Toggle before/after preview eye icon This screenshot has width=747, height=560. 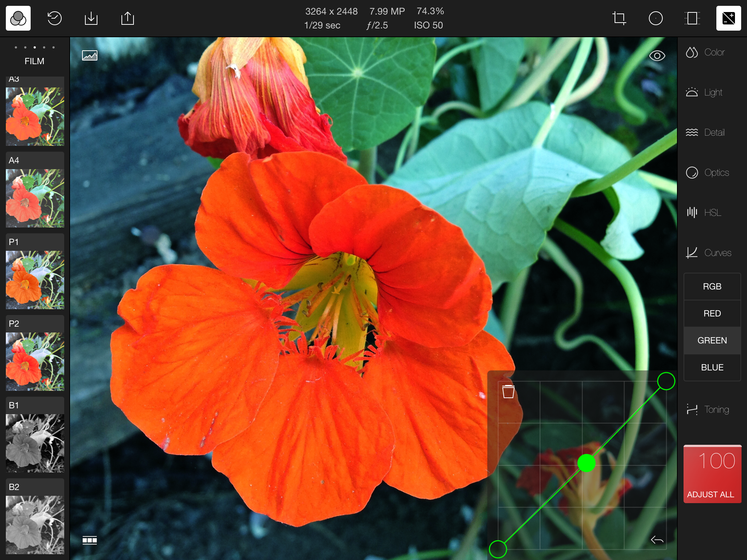click(x=657, y=56)
